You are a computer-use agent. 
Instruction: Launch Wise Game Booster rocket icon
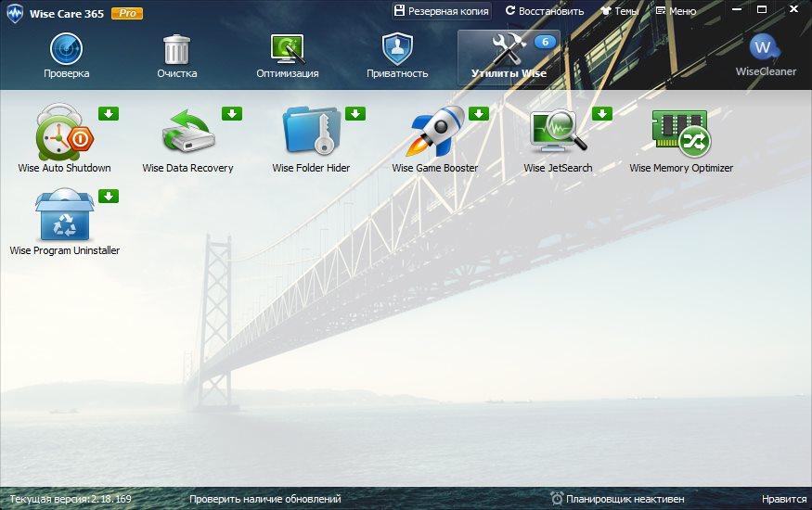435,132
